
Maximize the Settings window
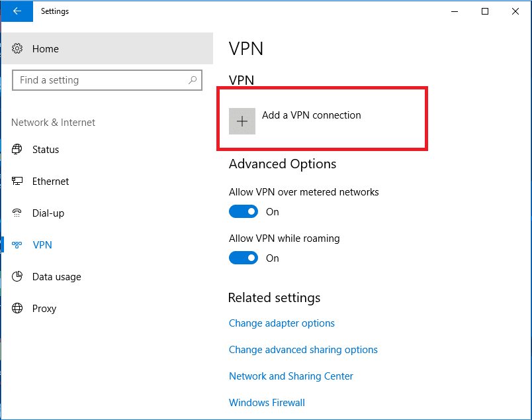(485, 11)
